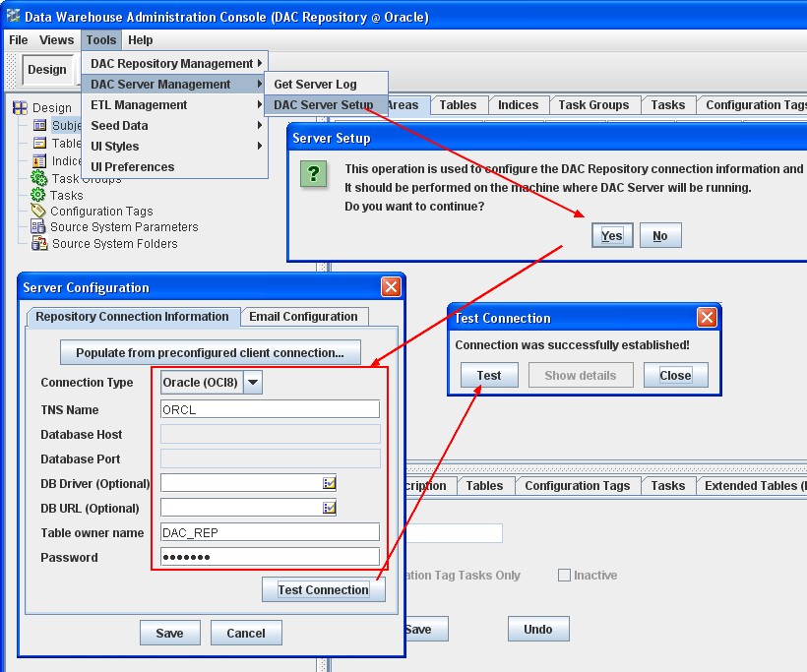Screen dimensions: 807x672
Task: Expand Seed Data submenu
Action: point(174,126)
